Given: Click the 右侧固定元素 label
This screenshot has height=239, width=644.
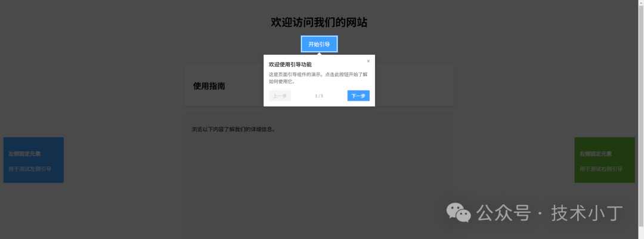Looking at the screenshot, I should 596,154.
